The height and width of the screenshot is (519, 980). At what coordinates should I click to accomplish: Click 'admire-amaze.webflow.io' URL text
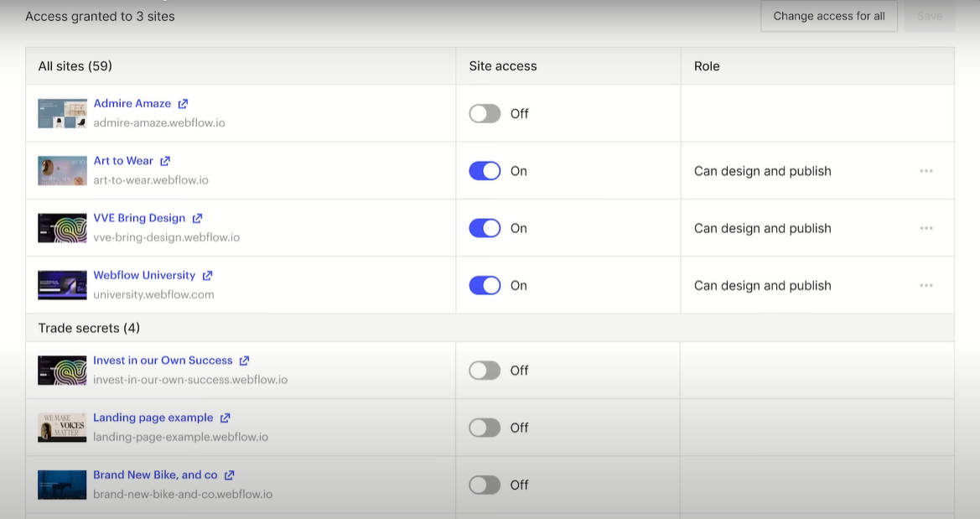(x=159, y=122)
